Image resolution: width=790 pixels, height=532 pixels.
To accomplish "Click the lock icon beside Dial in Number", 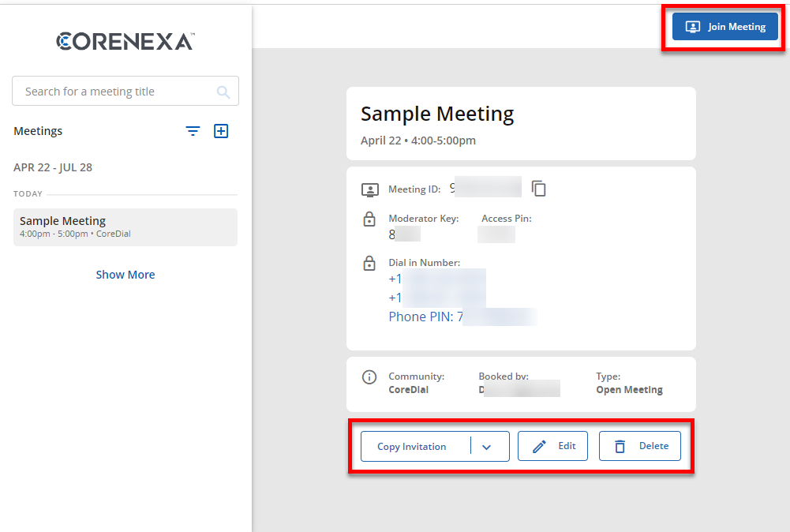I will click(x=369, y=263).
